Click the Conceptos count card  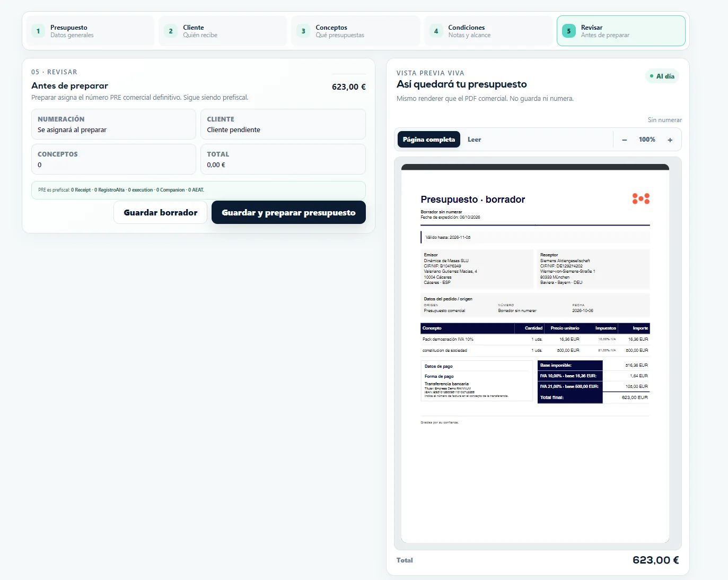(x=113, y=159)
